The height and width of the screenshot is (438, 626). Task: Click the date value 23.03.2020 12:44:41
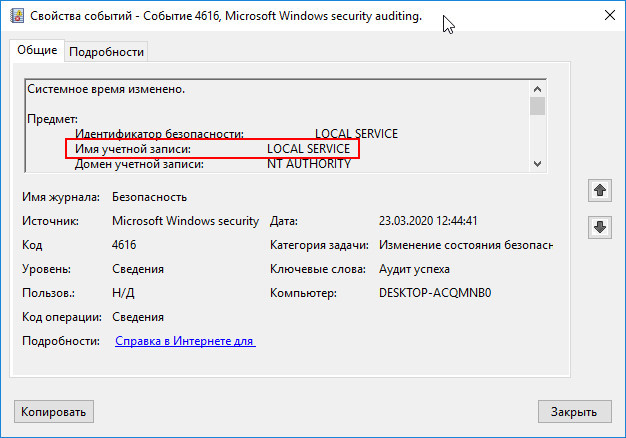pyautogui.click(x=428, y=221)
